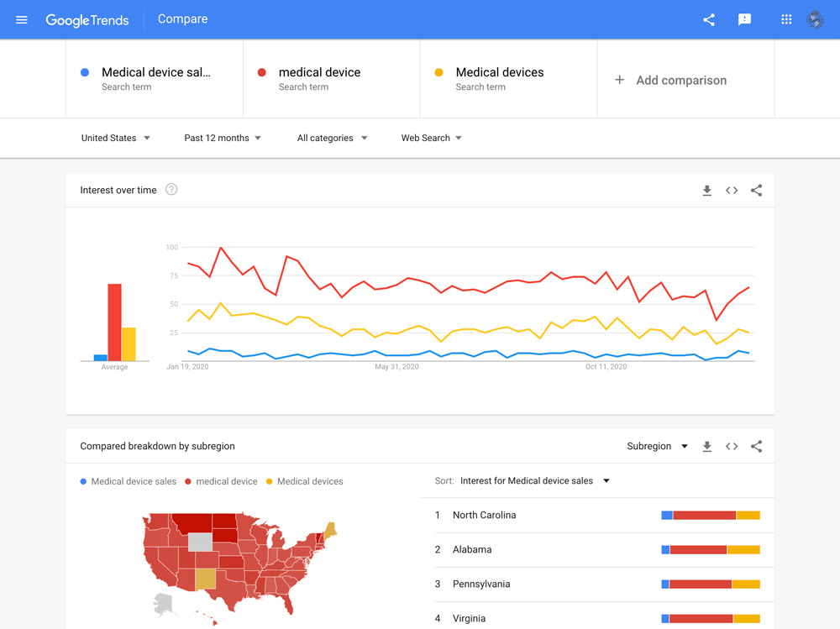The width and height of the screenshot is (840, 629).
Task: Click the red dot of medical device term
Action: coord(261,72)
